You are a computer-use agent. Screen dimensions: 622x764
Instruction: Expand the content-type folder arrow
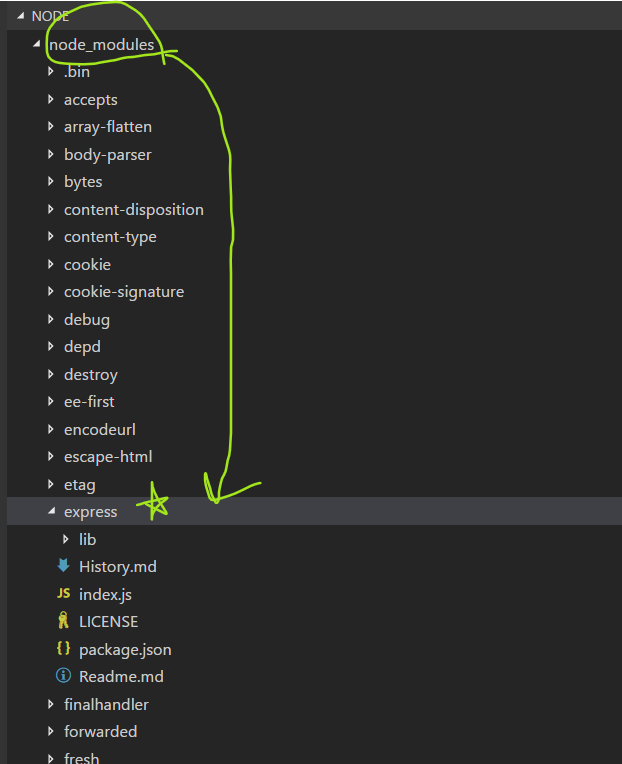[x=51, y=236]
